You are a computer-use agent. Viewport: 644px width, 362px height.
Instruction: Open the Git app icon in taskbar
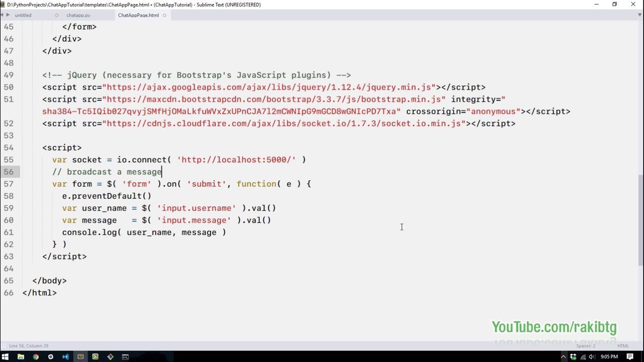pyautogui.click(x=110, y=356)
